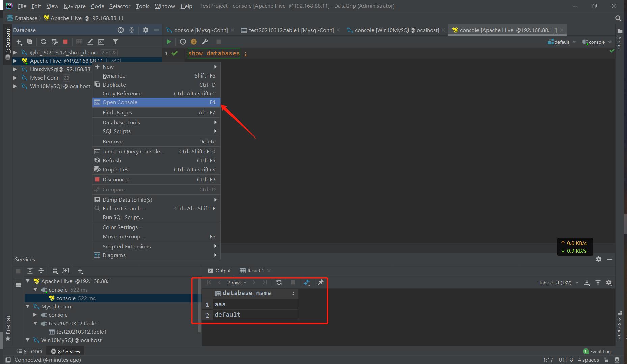Open Data Source Properties wrench icon

tap(54, 42)
